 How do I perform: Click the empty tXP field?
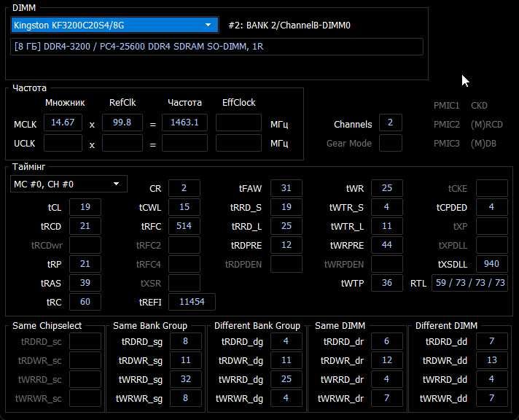(492, 226)
